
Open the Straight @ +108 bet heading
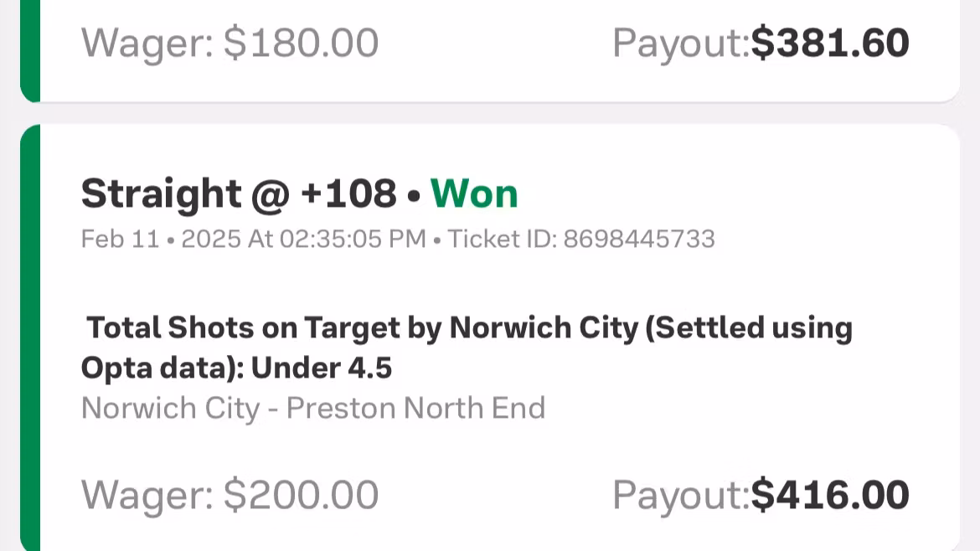(238, 194)
